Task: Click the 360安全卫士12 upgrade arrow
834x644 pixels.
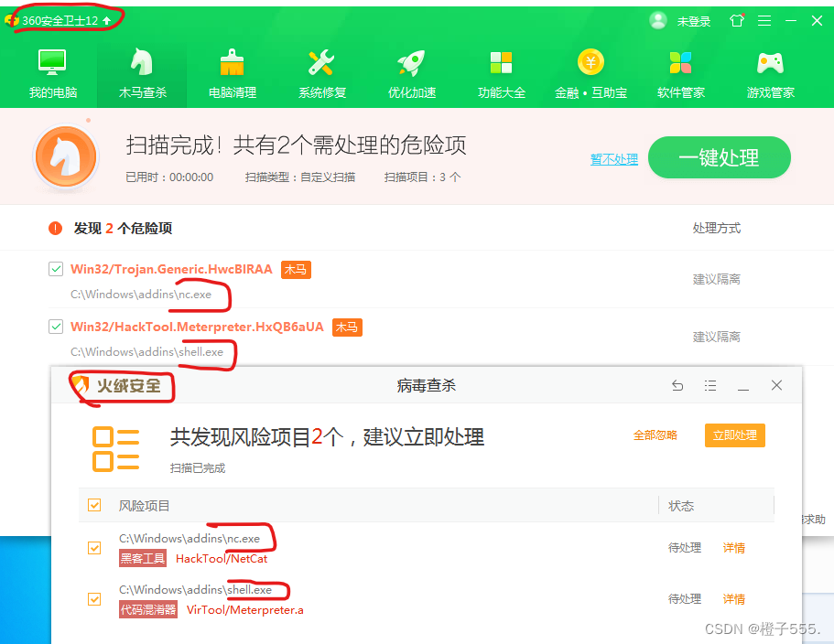Action: [107, 21]
